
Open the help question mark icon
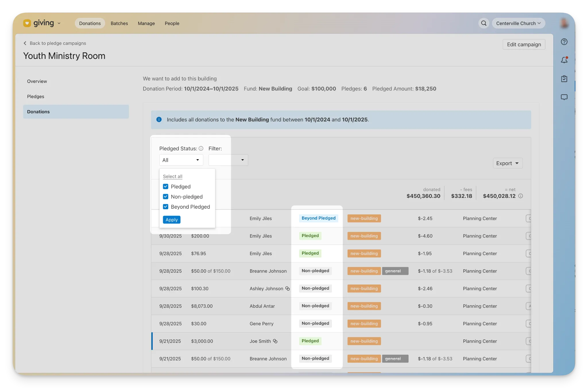point(564,42)
